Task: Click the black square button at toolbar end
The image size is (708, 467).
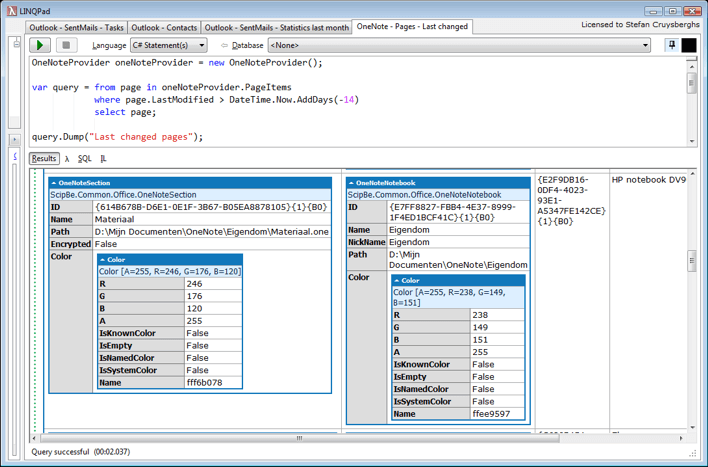Action: pyautogui.click(x=689, y=45)
